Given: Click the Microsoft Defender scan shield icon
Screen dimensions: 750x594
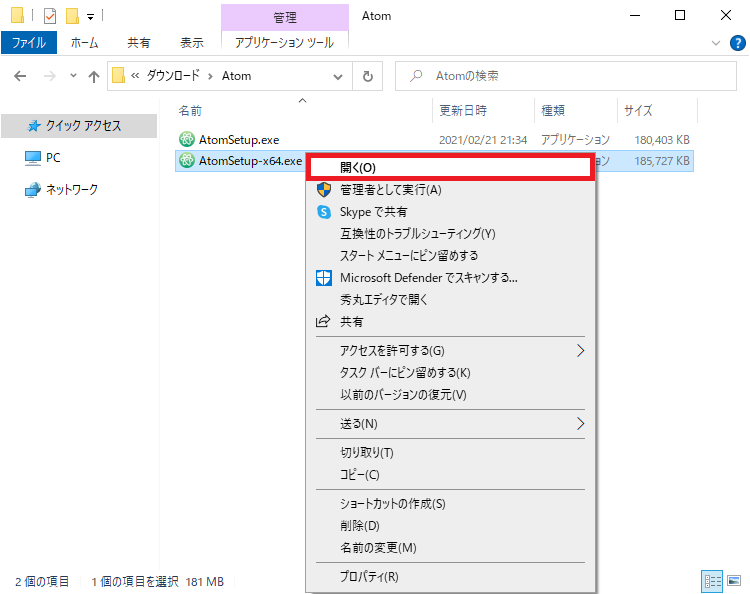Looking at the screenshot, I should coord(323,277).
